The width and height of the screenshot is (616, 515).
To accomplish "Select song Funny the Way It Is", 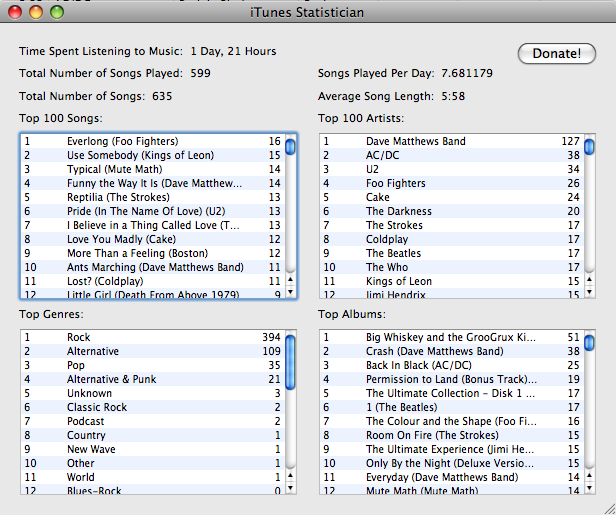I will click(x=153, y=183).
